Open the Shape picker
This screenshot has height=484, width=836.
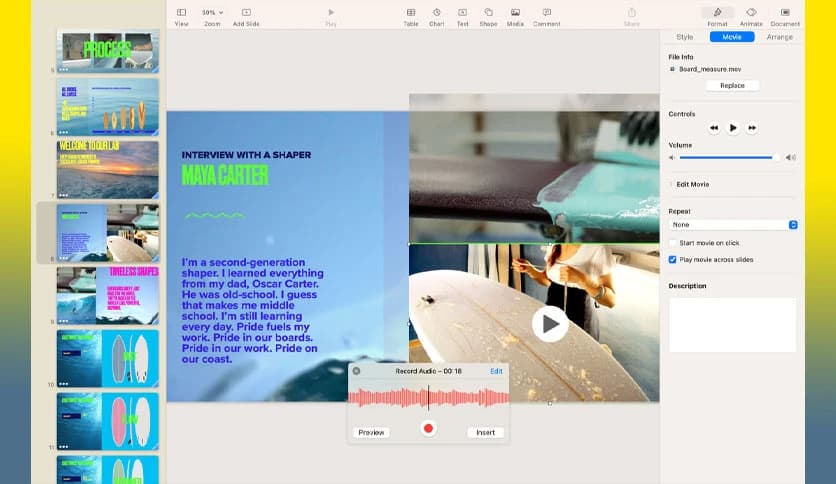[x=488, y=15]
